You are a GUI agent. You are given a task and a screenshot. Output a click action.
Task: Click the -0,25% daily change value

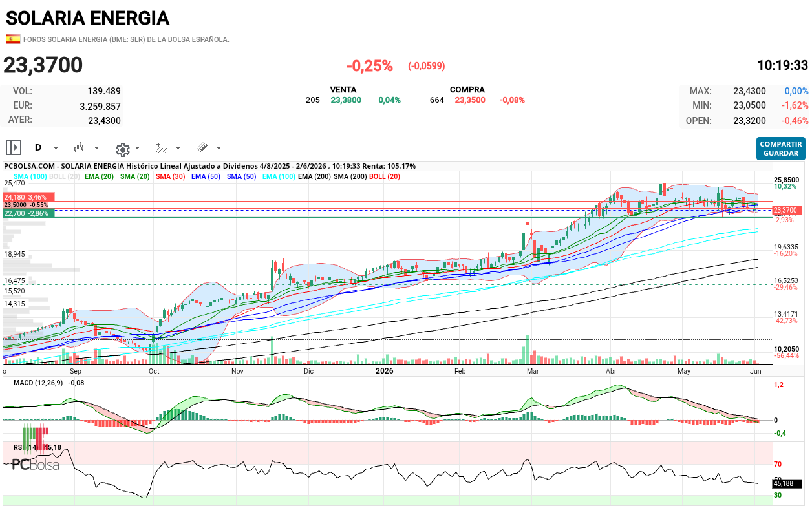(370, 65)
